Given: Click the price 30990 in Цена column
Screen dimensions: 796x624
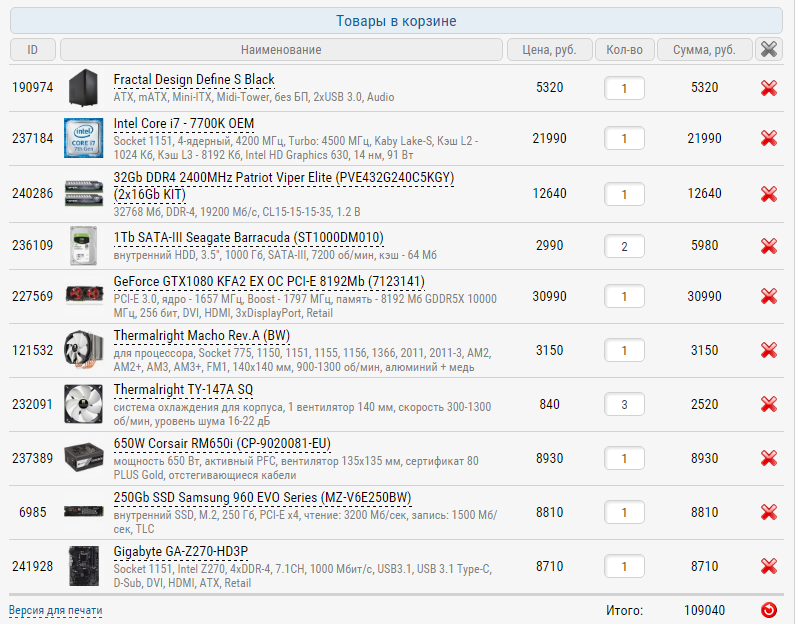Looking at the screenshot, I should click(549, 296).
